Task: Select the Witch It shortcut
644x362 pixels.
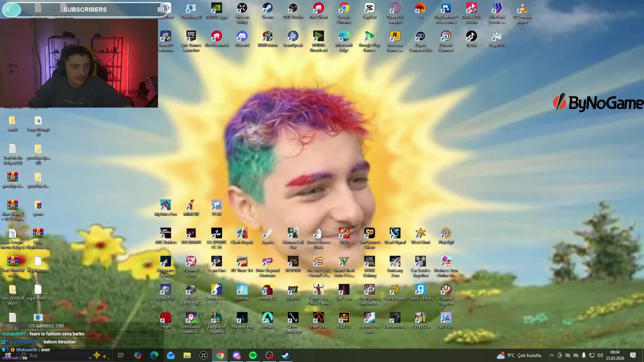Action: (293, 293)
